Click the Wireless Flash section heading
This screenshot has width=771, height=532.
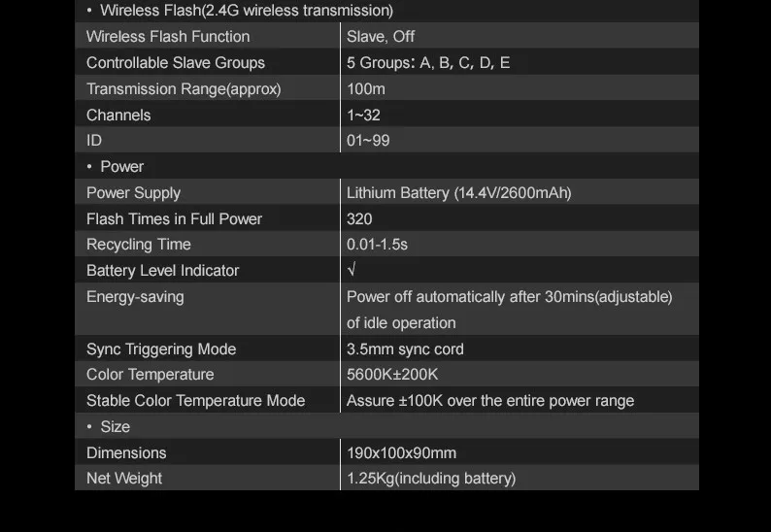click(x=247, y=11)
